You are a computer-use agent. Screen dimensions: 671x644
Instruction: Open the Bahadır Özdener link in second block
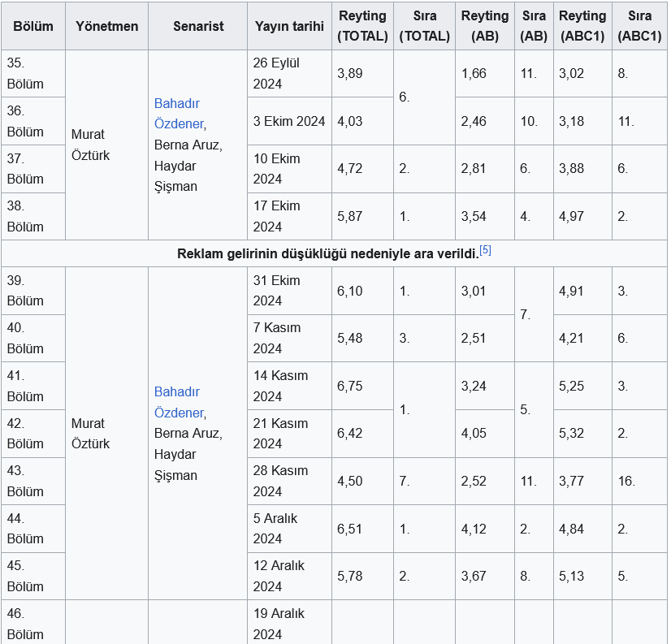(180, 402)
